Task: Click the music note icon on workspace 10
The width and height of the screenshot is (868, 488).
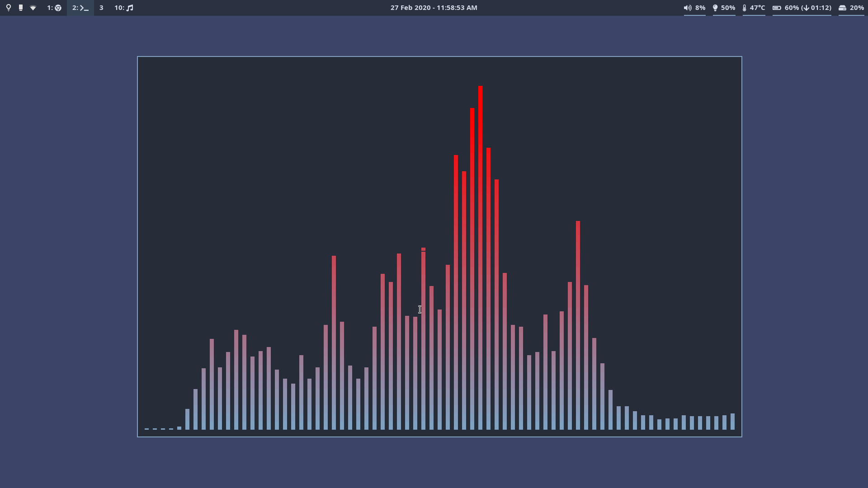Action: point(130,8)
